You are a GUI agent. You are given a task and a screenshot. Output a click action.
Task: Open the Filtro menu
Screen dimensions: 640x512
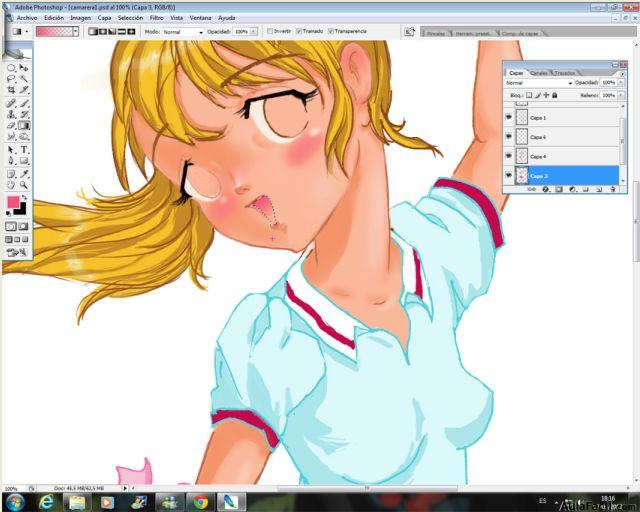tap(156, 18)
